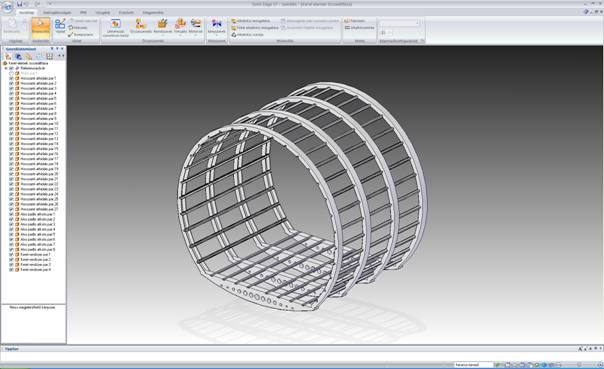Viewport: 604px width, 369px height.
Task: Click the Komponens button in sketch group
Action: click(x=81, y=35)
